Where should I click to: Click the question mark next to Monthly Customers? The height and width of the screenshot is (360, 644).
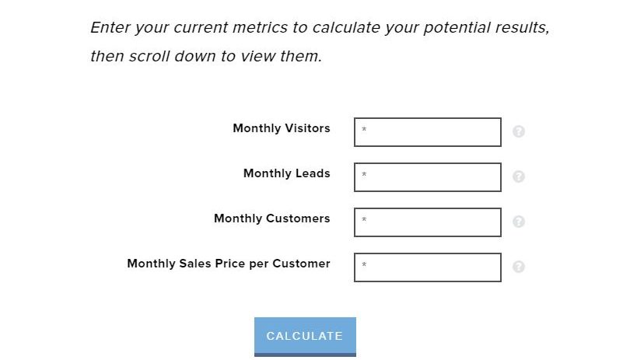click(519, 222)
